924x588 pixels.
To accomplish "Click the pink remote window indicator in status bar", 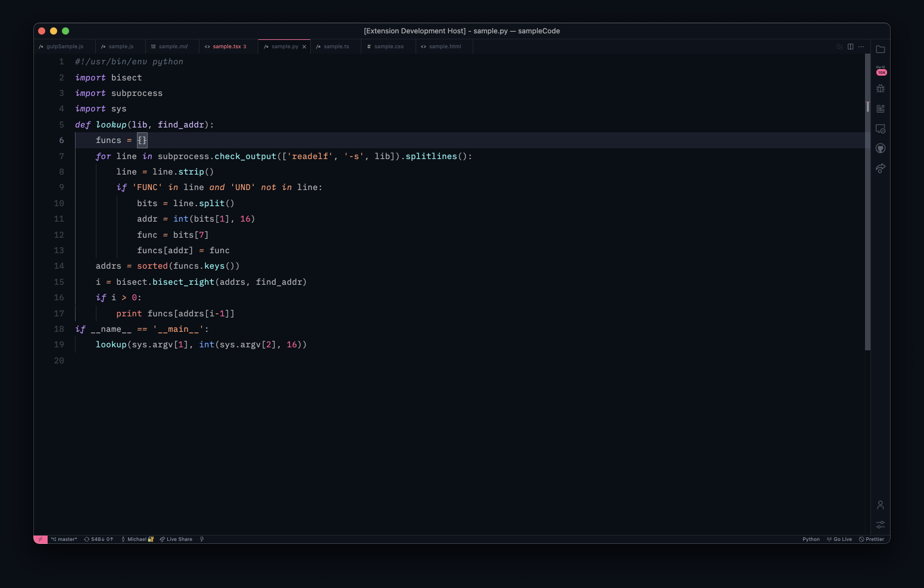I will 40,539.
